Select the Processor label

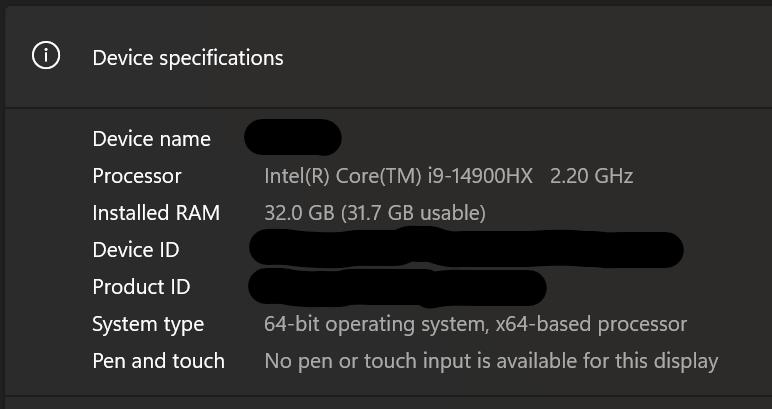coord(137,176)
